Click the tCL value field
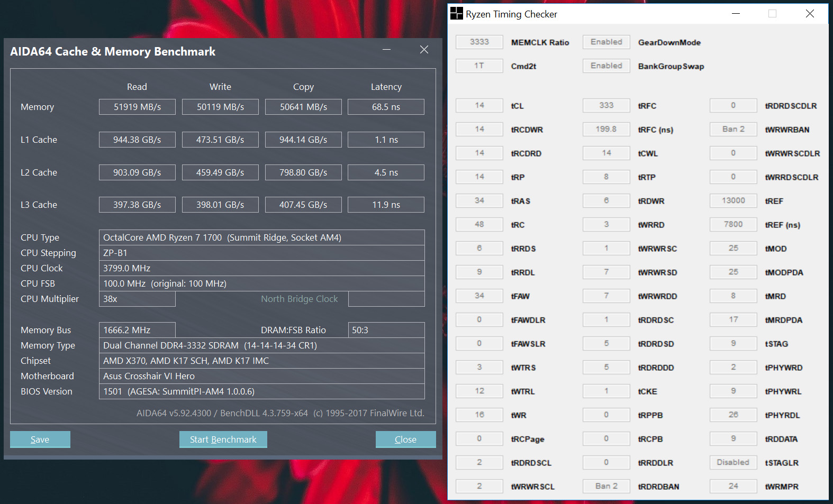 (x=479, y=105)
